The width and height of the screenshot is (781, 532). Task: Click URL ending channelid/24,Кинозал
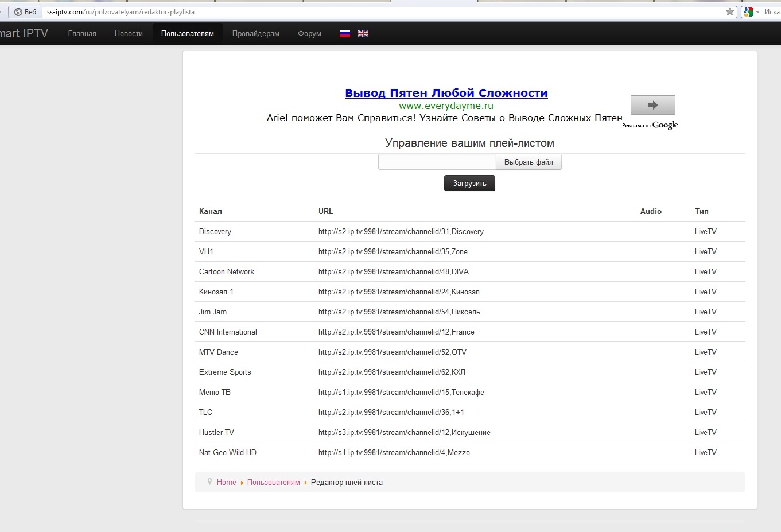pyautogui.click(x=399, y=292)
